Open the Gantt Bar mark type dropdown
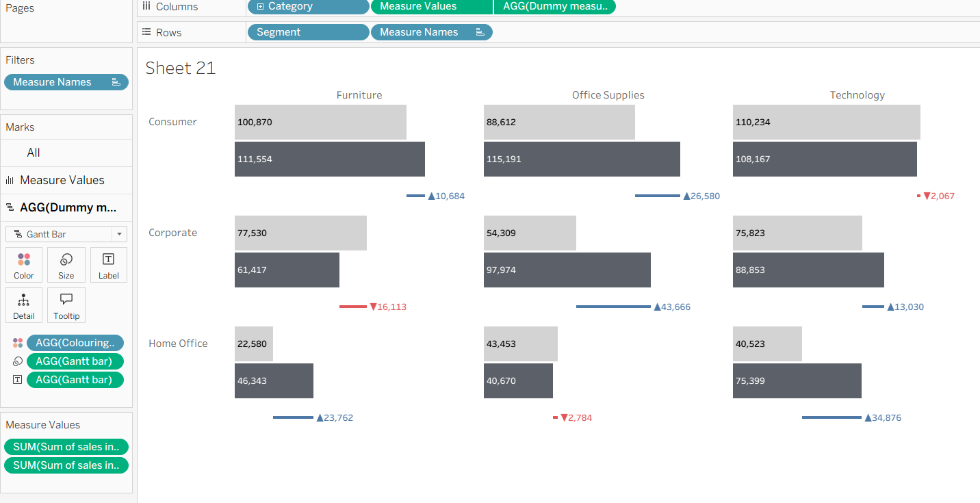 coord(120,234)
